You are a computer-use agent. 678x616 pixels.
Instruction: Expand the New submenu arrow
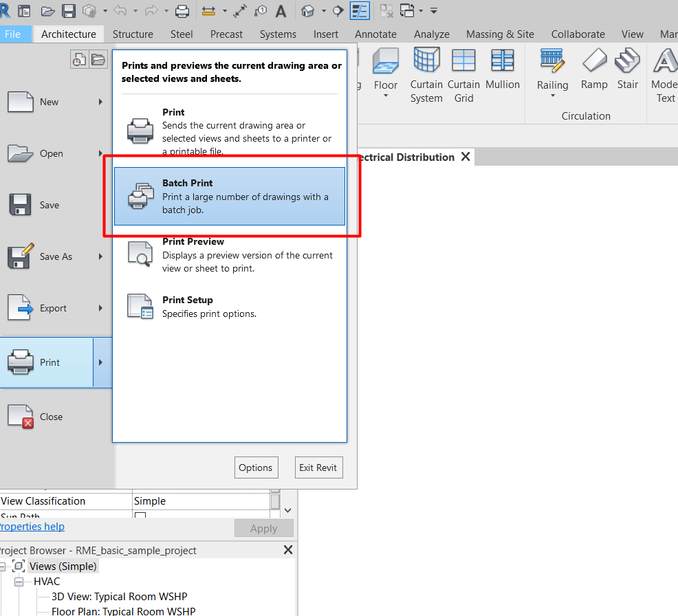point(100,102)
